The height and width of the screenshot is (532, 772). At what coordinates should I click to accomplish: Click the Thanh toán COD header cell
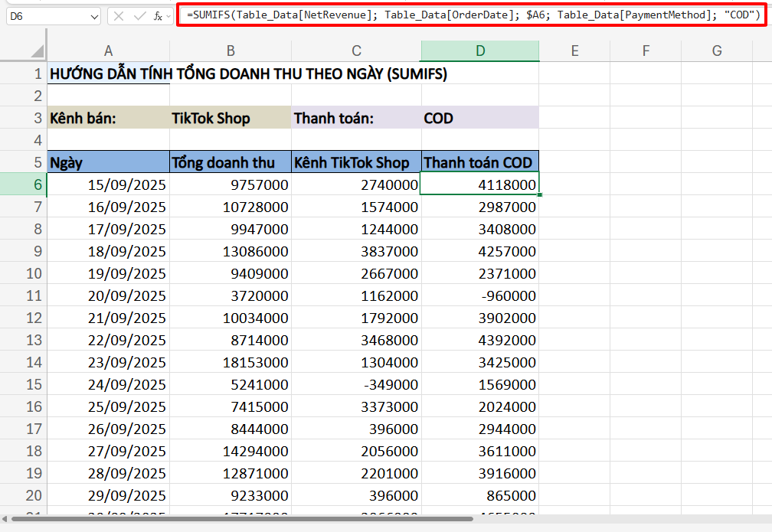[x=479, y=162]
